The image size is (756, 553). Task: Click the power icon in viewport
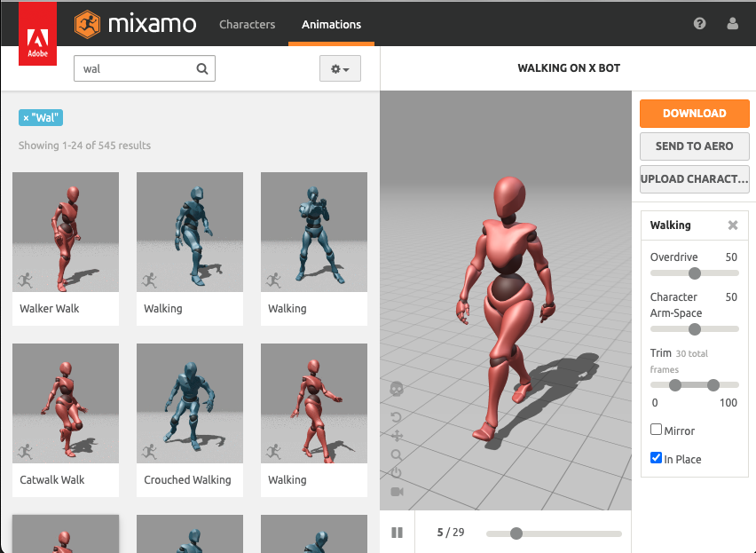pos(397,473)
